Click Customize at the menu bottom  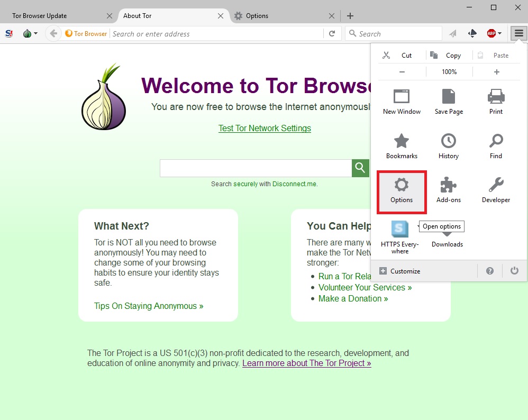(x=400, y=271)
